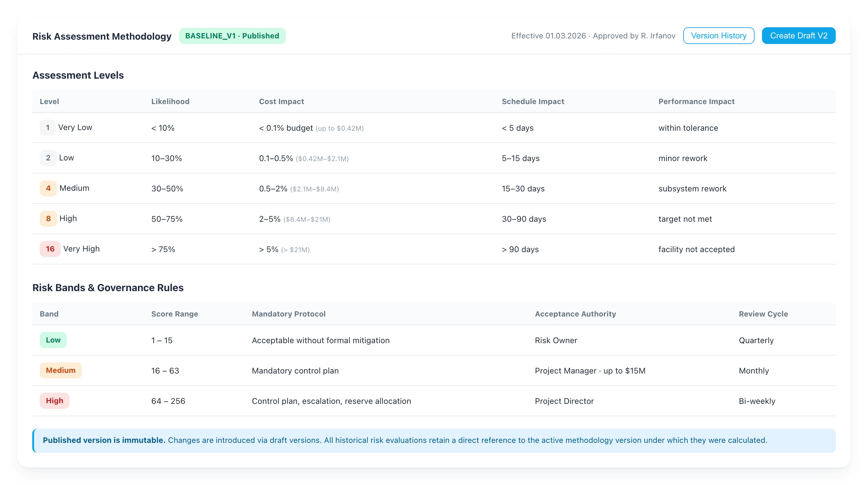The image size is (868, 485).
Task: Open the Version History button
Action: (x=718, y=36)
